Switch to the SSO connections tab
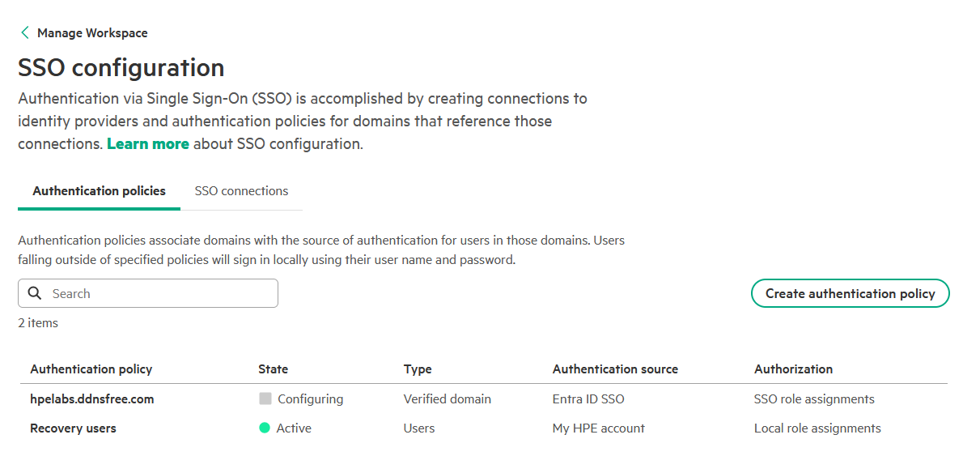Viewport: 980px width, 456px height. (241, 191)
